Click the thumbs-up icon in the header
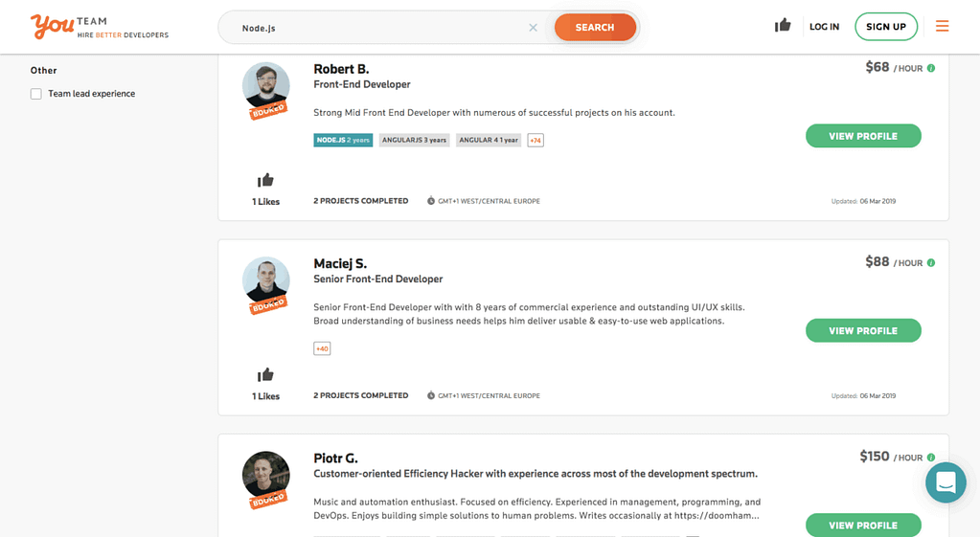 click(783, 26)
